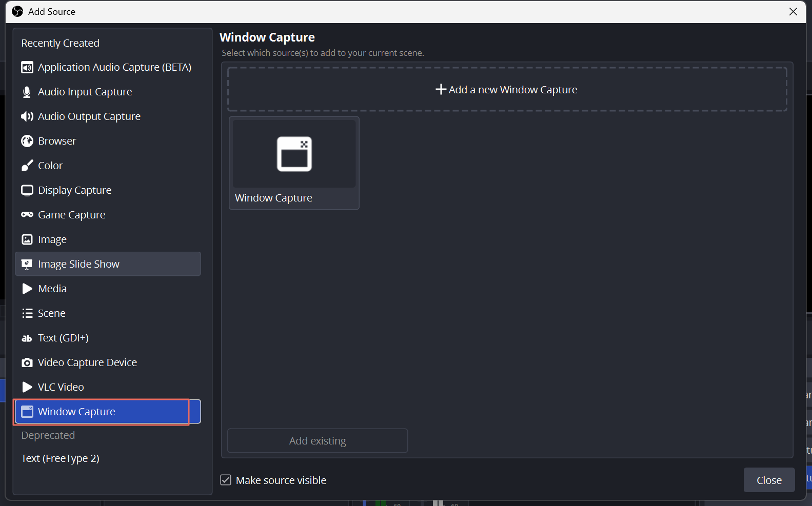The height and width of the screenshot is (506, 812).
Task: Pick the Browser source type
Action: tap(108, 141)
